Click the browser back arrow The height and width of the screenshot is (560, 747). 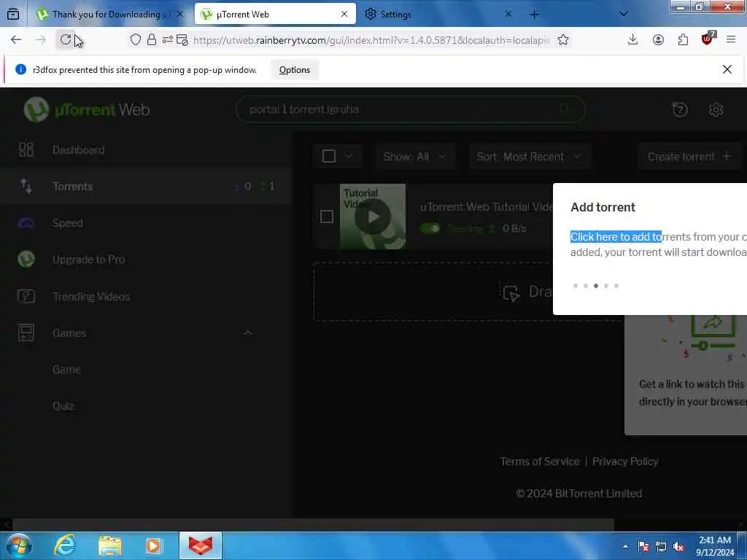16,40
